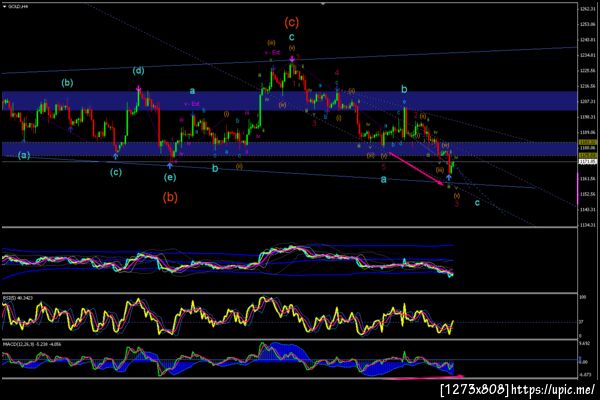Viewport: 600px width, 400px height.
Task: Select the cyan (e) wave label
Action: [x=170, y=177]
